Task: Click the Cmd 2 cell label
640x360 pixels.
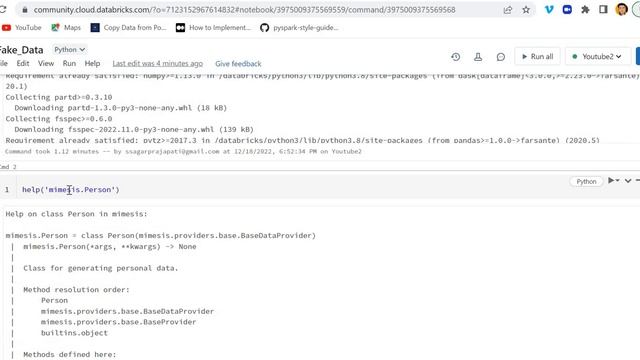Action: (8, 167)
